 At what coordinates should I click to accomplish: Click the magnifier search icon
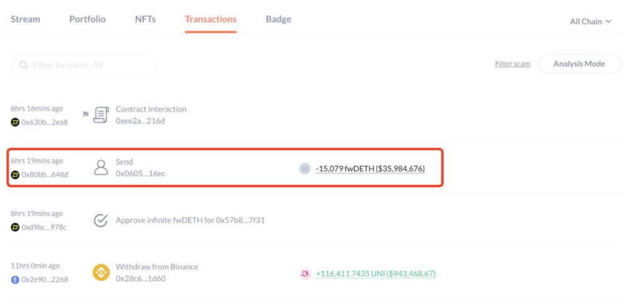click(24, 65)
